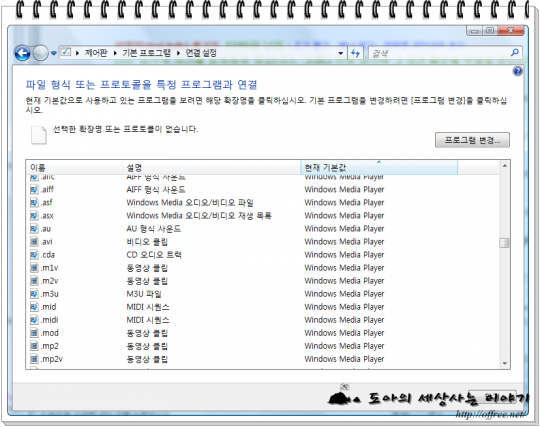Click the .mid file type icon
The height and width of the screenshot is (427, 540).
tap(34, 307)
